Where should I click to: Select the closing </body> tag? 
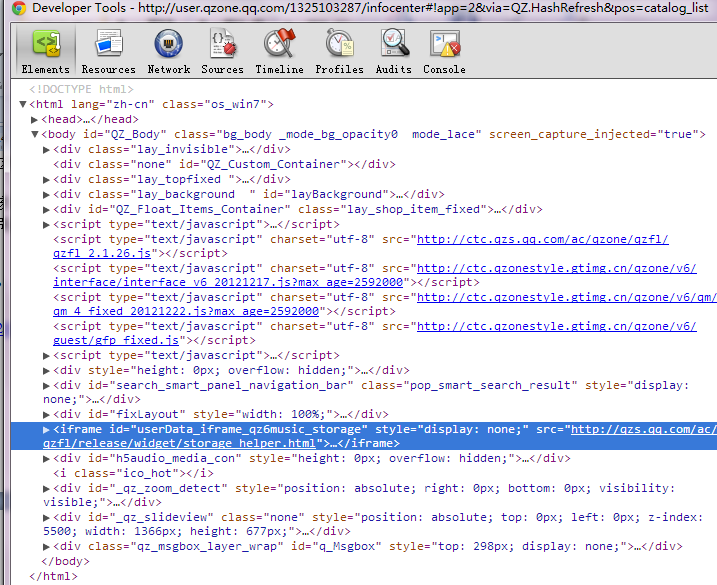click(x=65, y=561)
